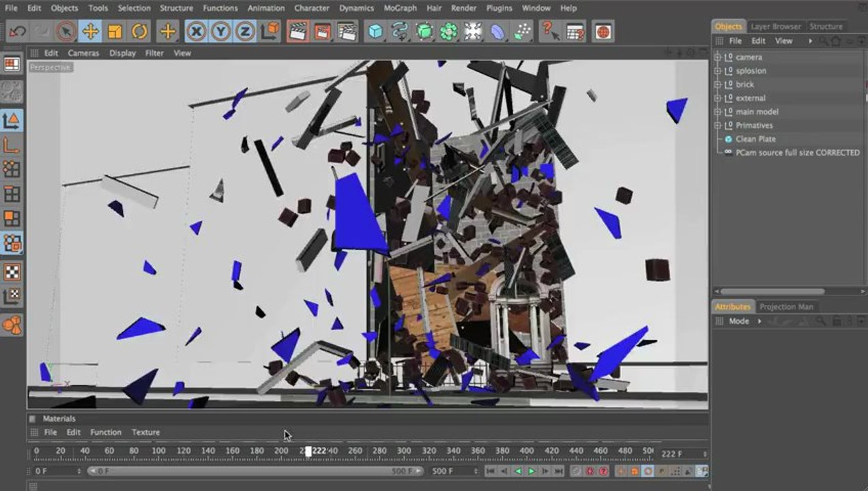Switch to the Projection Man tab
This screenshot has width=868, height=491.
point(786,307)
